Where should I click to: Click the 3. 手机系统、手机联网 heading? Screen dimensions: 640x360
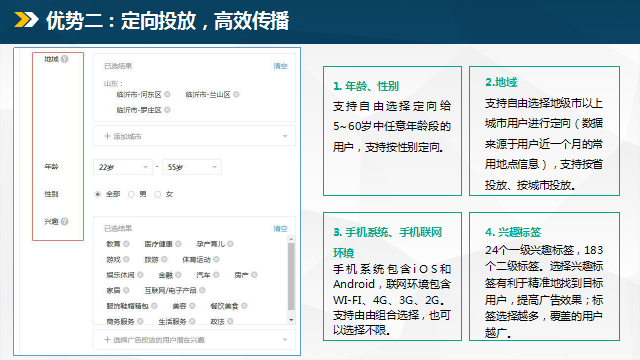coord(388,232)
